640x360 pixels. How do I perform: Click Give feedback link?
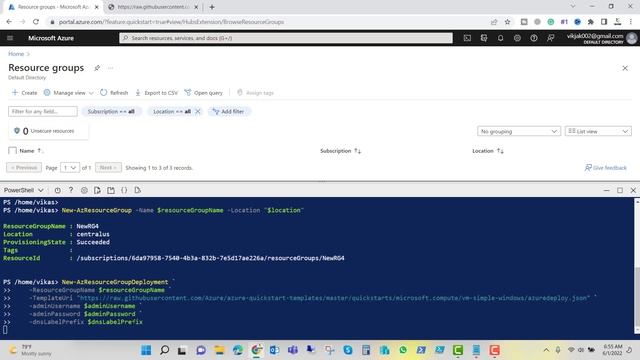point(606,168)
